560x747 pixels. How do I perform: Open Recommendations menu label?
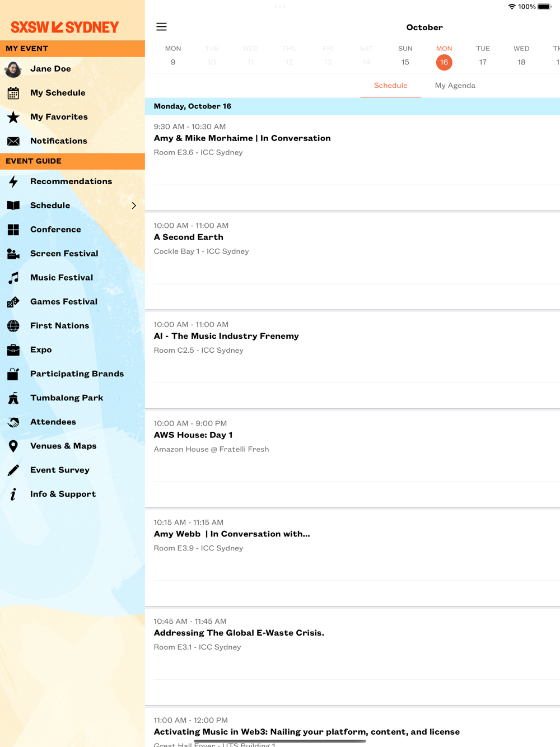click(71, 181)
